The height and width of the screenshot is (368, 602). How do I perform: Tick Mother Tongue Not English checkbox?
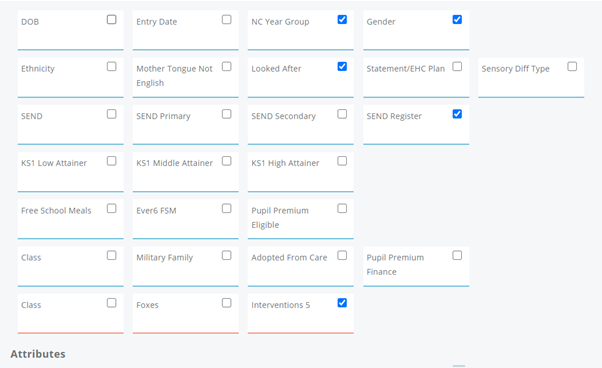227,66
